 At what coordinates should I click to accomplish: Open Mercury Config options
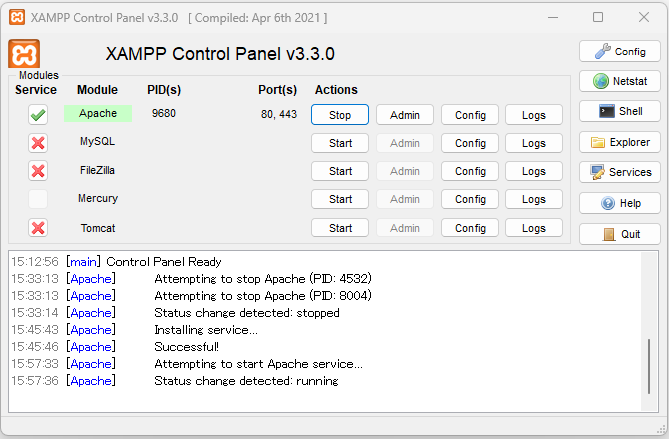(470, 199)
